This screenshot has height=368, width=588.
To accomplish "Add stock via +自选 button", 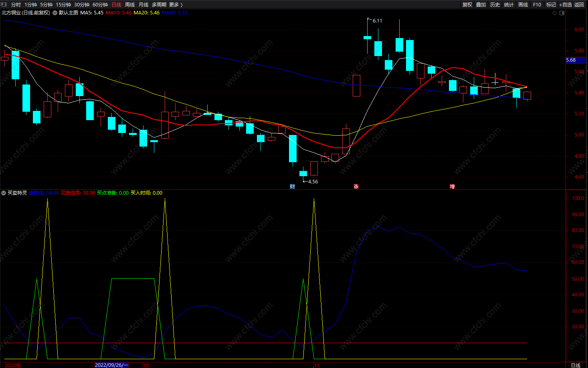I will (566, 4).
